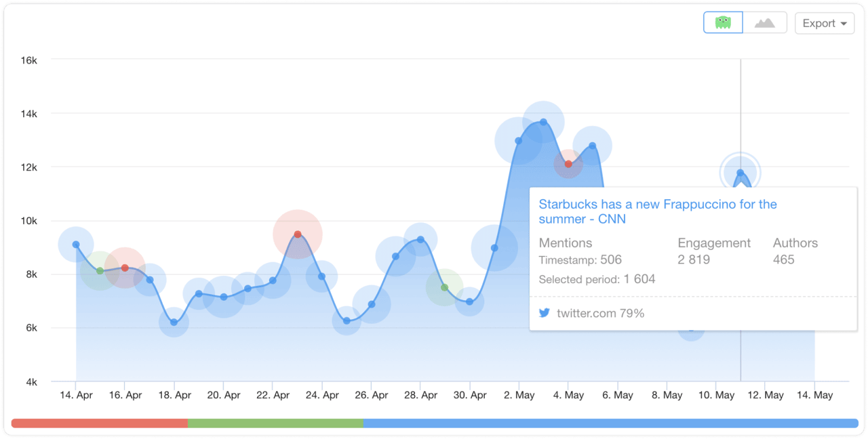
Task: Select the 30 Apr data point
Action: click(469, 301)
